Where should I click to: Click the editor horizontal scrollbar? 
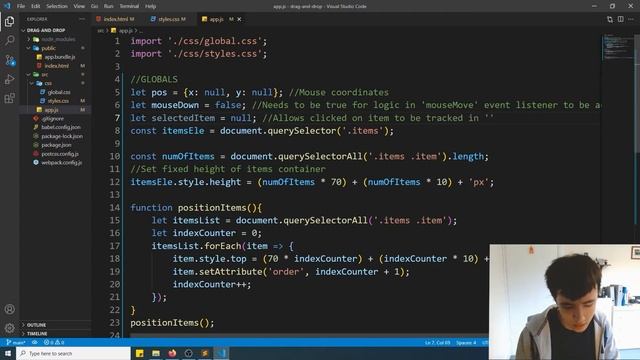[309, 336]
